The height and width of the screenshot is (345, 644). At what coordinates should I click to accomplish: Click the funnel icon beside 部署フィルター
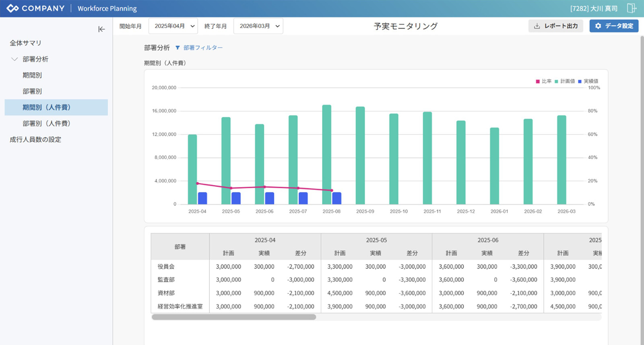tap(178, 48)
